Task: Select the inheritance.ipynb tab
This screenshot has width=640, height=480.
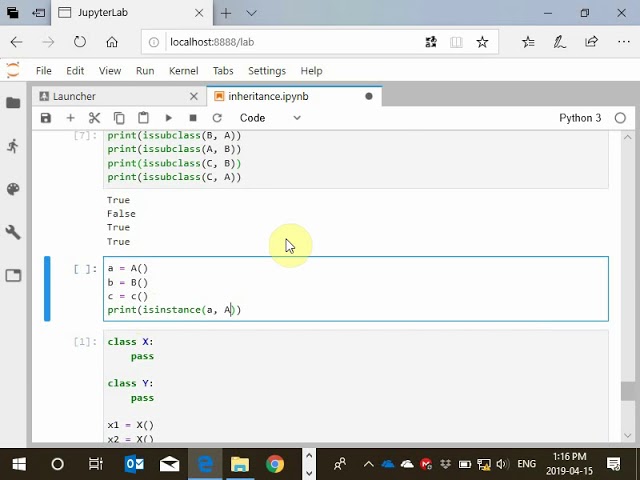Action: 294,96
